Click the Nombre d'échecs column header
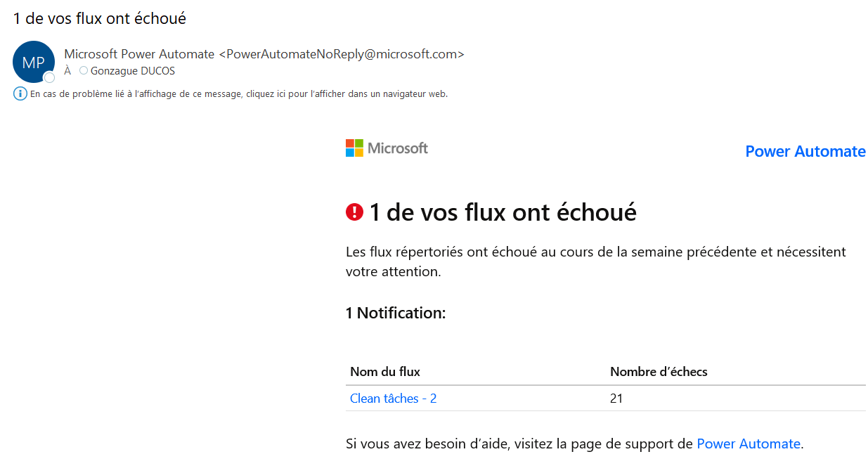 click(659, 372)
